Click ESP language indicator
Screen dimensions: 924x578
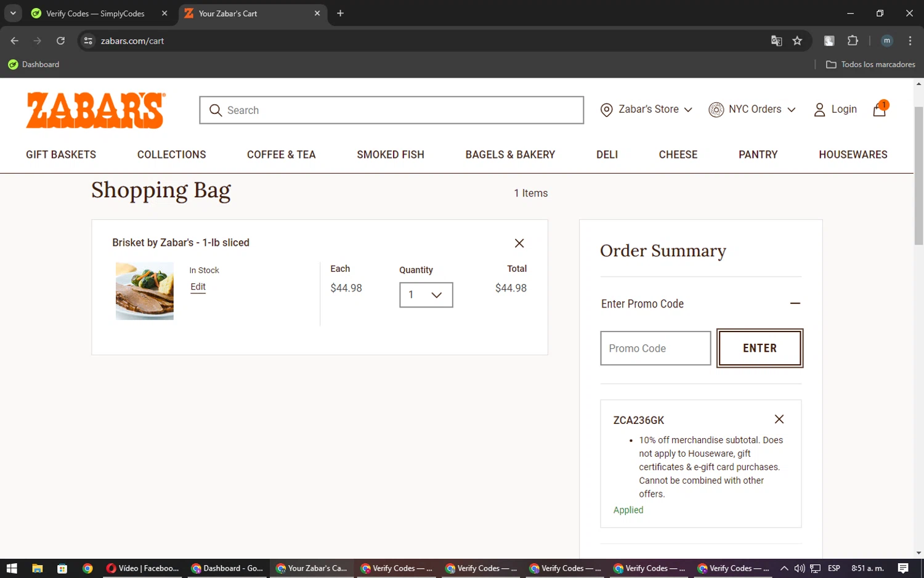[834, 568]
